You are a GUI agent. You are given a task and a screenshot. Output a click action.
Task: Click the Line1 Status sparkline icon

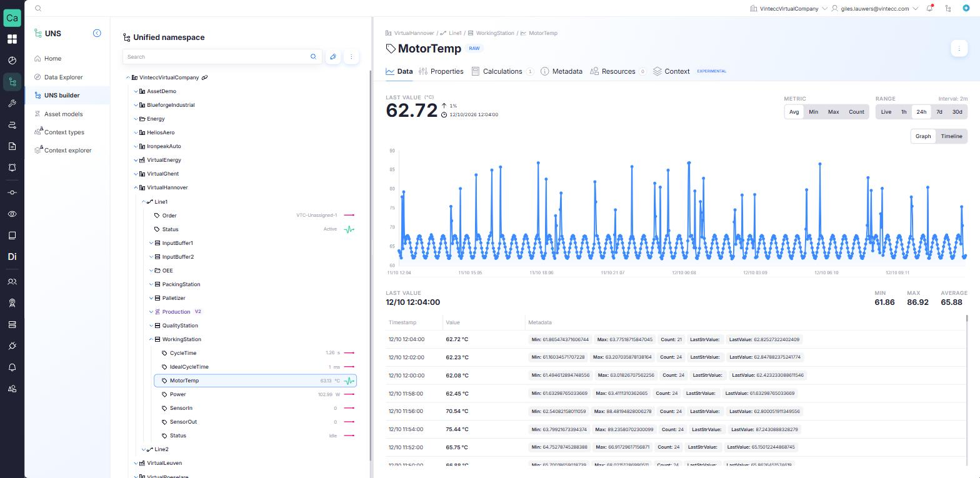click(x=349, y=229)
